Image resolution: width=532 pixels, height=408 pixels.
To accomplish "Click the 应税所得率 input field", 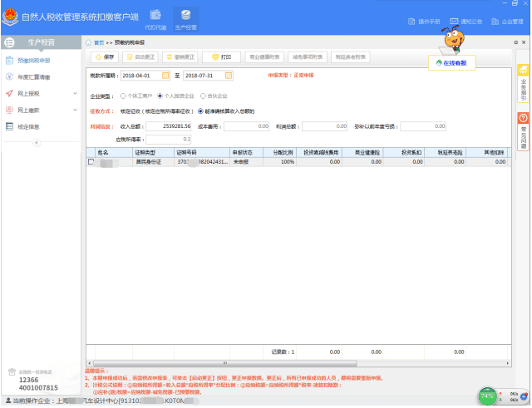I will point(169,140).
